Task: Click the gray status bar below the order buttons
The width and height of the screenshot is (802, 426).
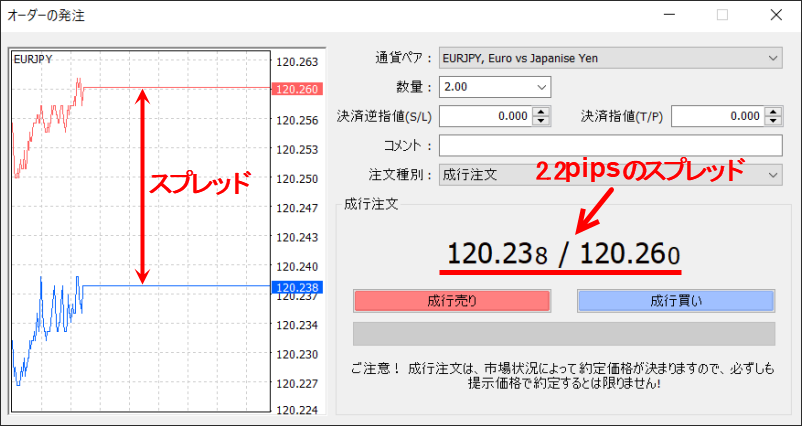Action: coord(564,334)
